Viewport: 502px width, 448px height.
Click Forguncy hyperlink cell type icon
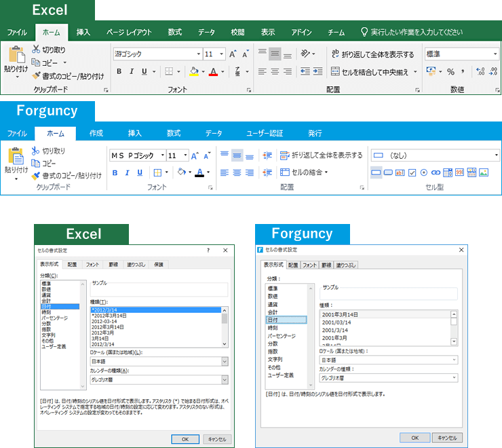tap(436, 172)
